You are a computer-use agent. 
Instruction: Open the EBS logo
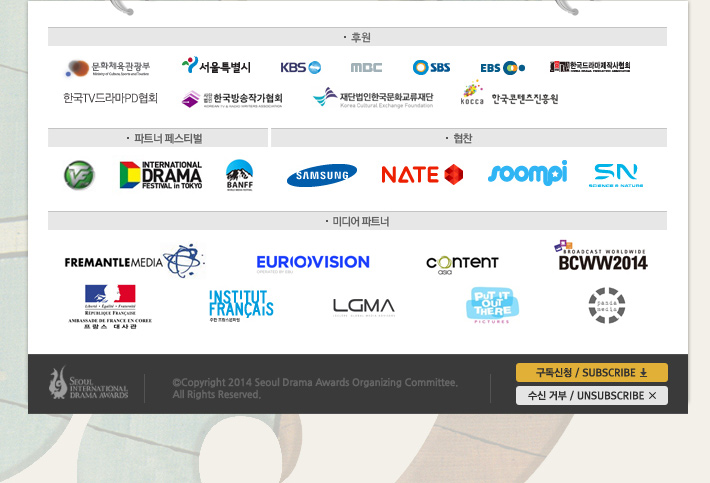[503, 68]
